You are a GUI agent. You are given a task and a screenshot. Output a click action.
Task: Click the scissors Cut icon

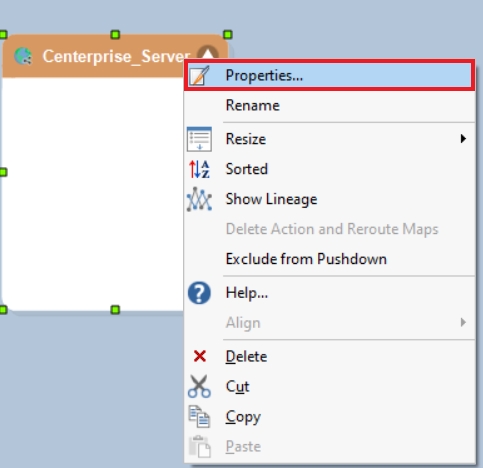pos(199,386)
